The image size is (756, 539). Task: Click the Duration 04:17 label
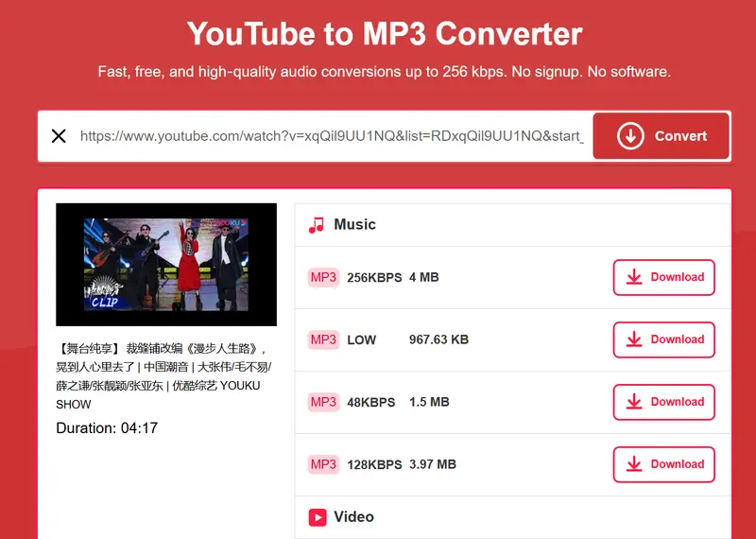[107, 428]
